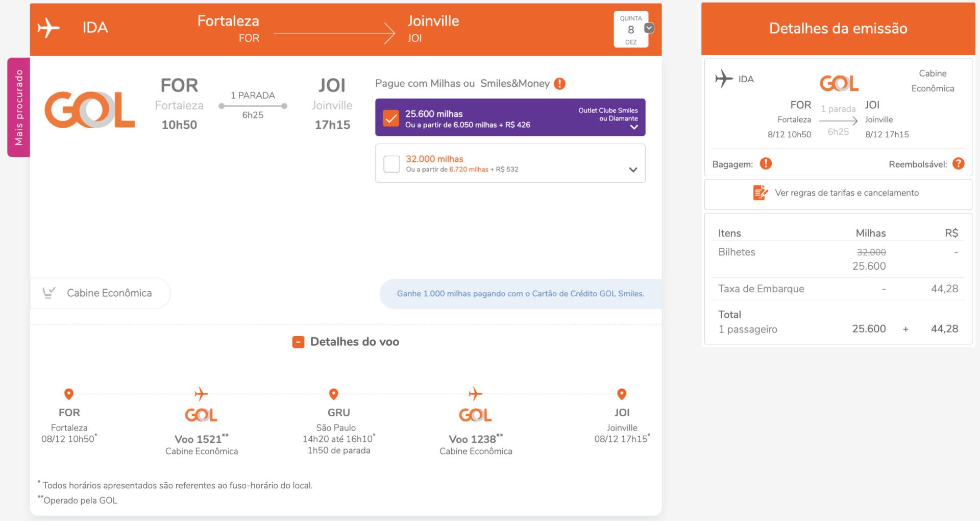Click the Mais procurado side tab
The image size is (980, 521).
(x=19, y=107)
